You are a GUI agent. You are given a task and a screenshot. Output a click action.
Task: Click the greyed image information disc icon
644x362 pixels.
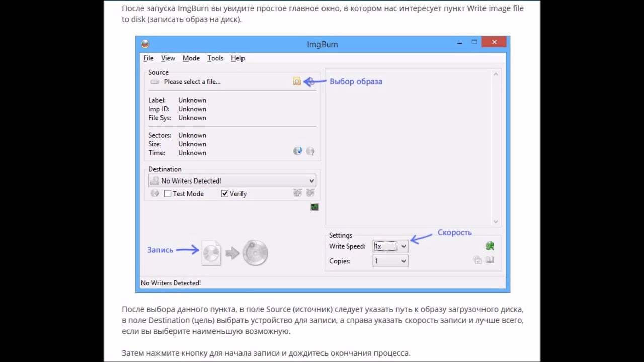pyautogui.click(x=310, y=151)
